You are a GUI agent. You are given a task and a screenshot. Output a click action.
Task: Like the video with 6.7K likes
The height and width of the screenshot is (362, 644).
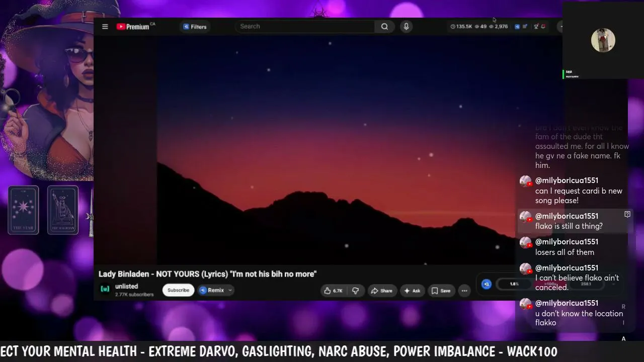coord(333,291)
